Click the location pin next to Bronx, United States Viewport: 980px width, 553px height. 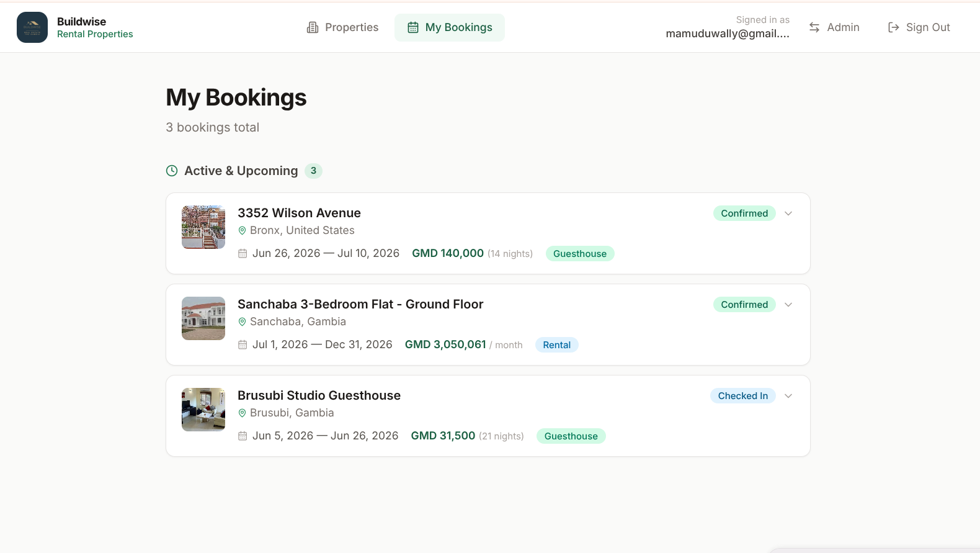point(243,230)
